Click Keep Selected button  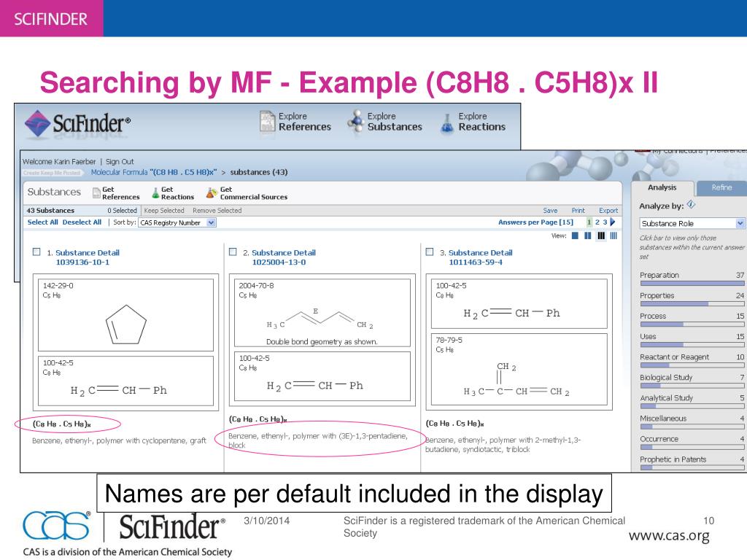pyautogui.click(x=164, y=211)
